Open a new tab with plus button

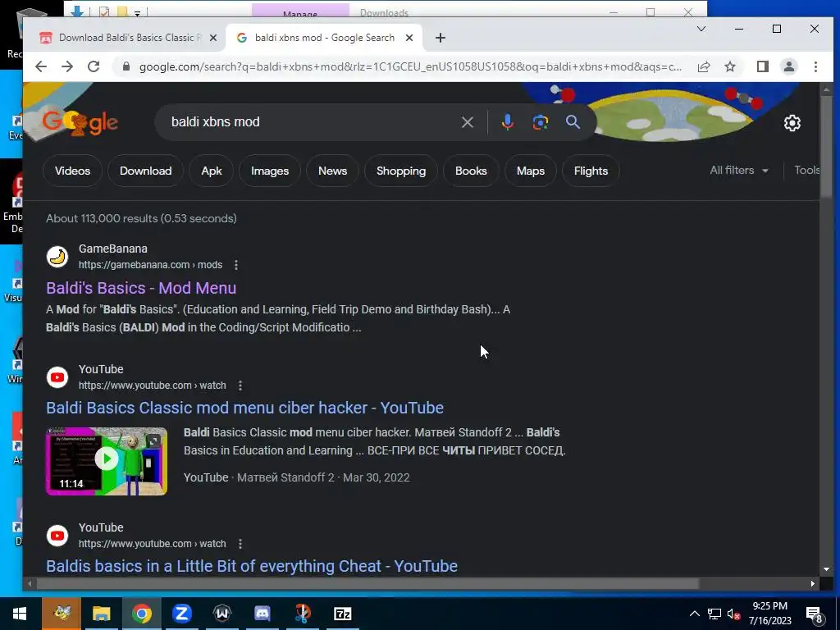(440, 38)
